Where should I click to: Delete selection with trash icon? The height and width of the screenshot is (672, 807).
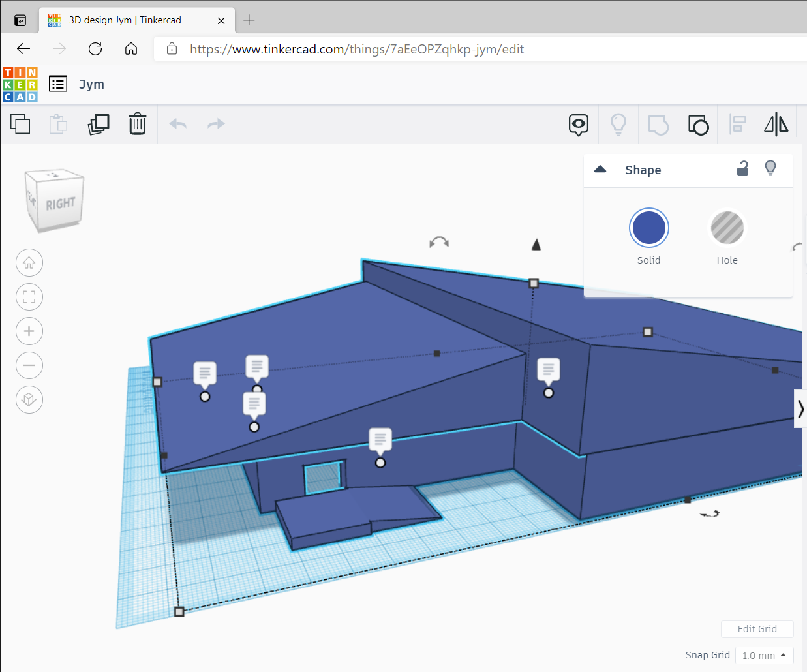pyautogui.click(x=138, y=124)
